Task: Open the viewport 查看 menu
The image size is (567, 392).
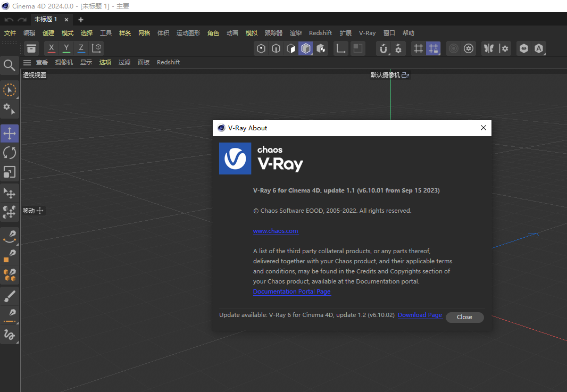Action: pyautogui.click(x=42, y=62)
